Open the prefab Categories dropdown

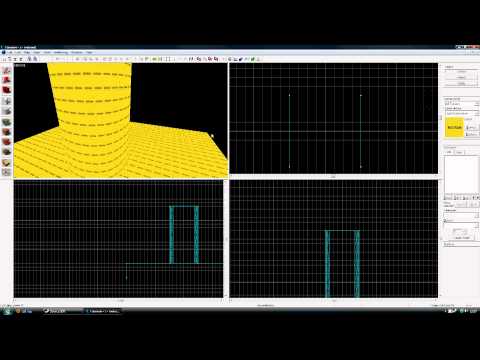461,216
